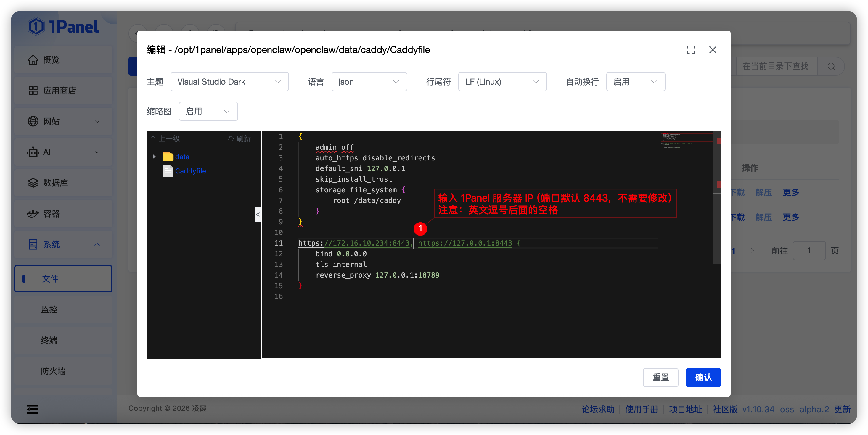868x435 pixels.
Task: Click the 确认 confirm button
Action: point(703,377)
